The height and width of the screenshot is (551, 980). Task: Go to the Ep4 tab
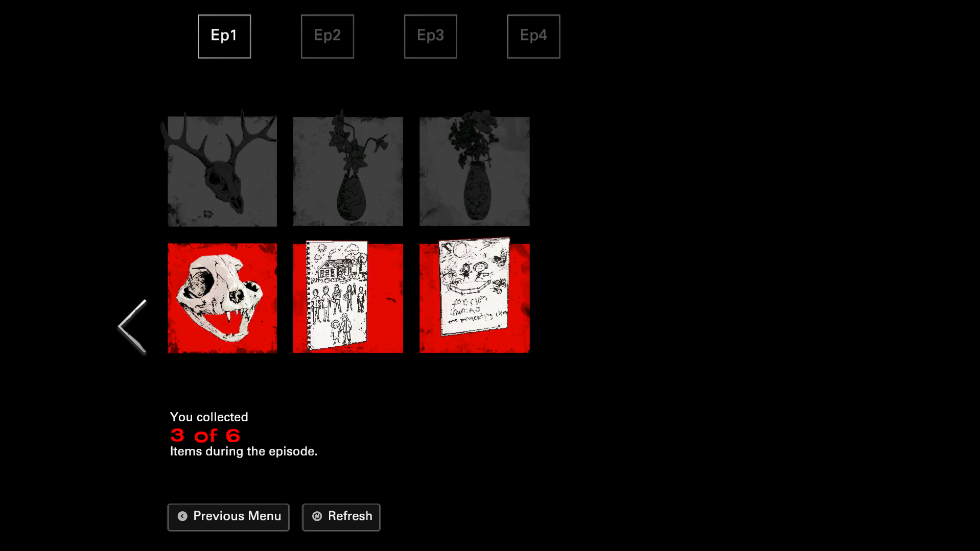click(x=533, y=36)
